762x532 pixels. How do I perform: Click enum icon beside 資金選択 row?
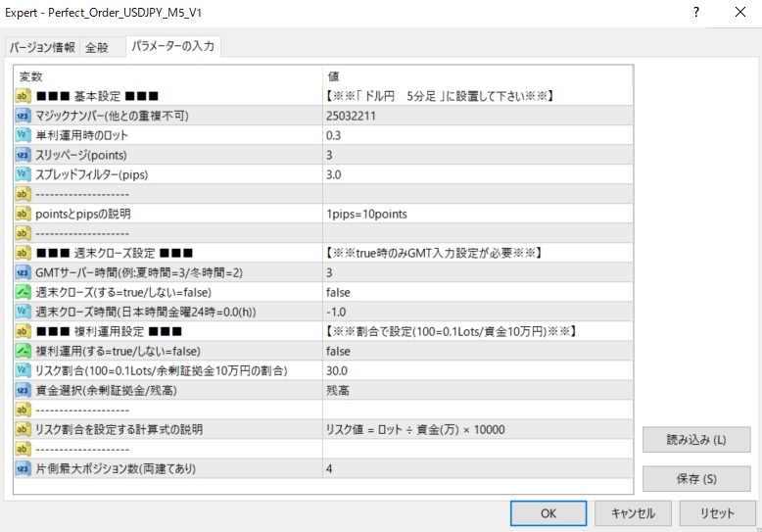coord(23,390)
